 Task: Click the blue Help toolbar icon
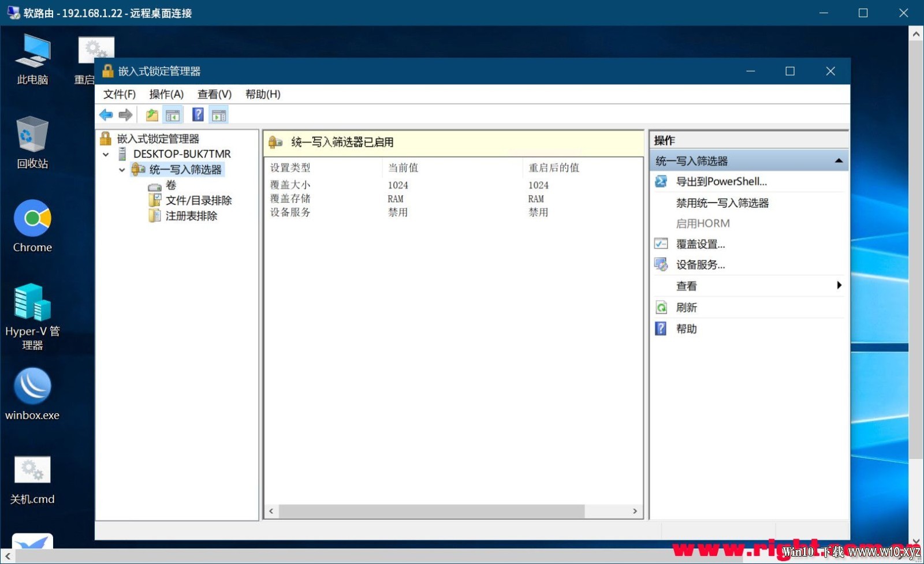198,115
